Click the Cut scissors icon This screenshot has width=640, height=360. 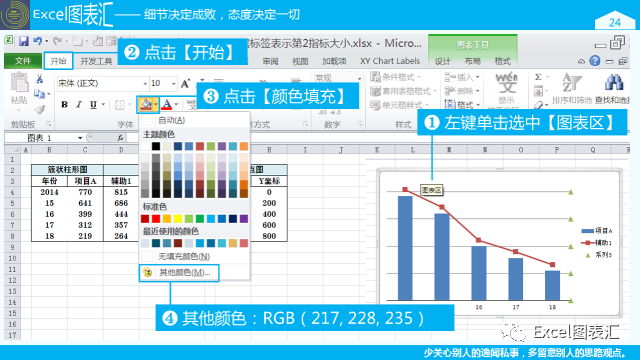tap(40, 79)
